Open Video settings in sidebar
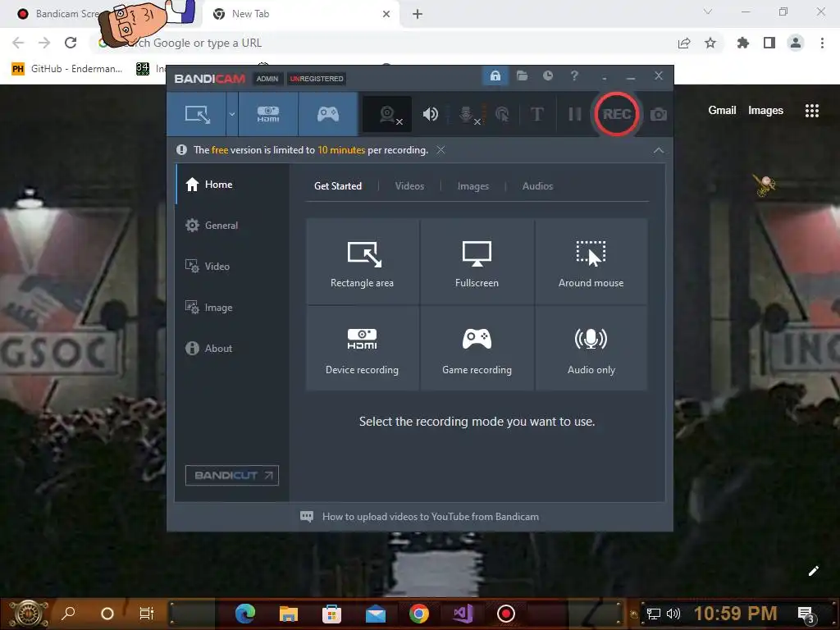840x630 pixels. (232, 267)
